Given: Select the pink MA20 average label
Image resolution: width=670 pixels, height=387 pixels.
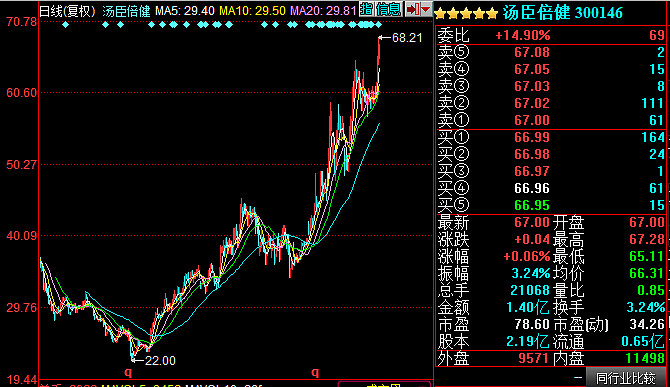Looking at the screenshot, I should point(323,11).
